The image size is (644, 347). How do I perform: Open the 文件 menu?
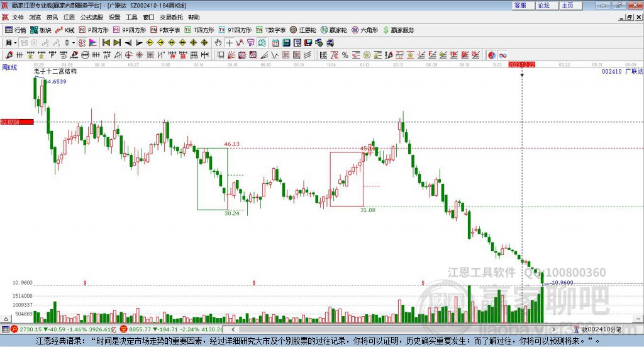(x=18, y=17)
